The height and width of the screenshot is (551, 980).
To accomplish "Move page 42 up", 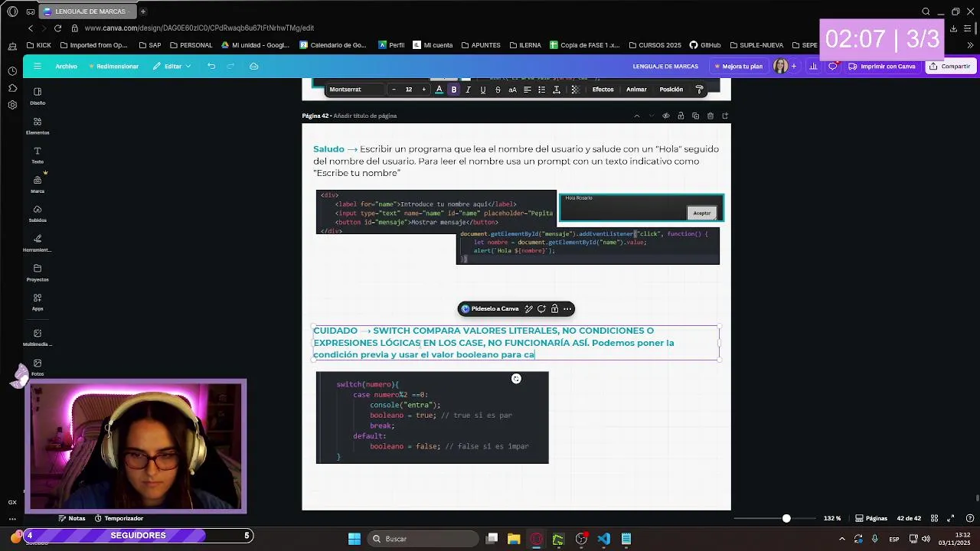I will click(636, 116).
